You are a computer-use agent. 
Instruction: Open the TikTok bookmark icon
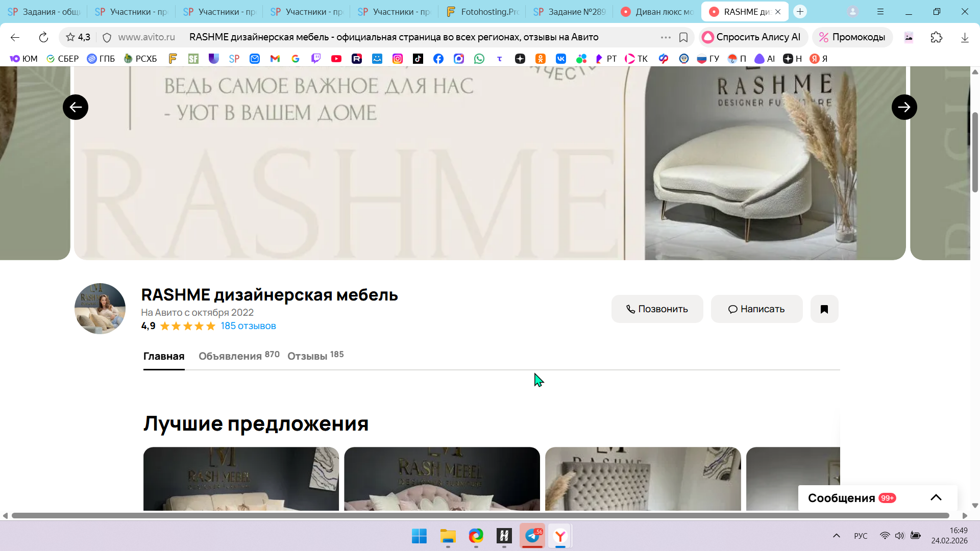click(x=418, y=59)
